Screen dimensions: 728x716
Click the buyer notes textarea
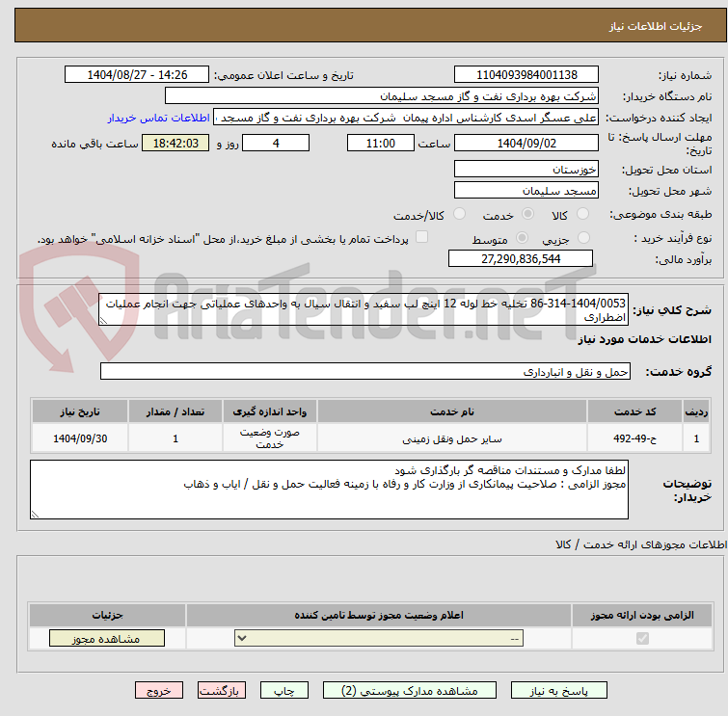click(x=329, y=490)
